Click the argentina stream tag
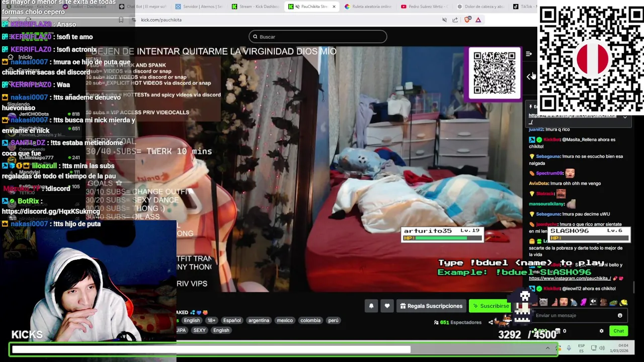This screenshot has width=644, height=362. point(259,320)
